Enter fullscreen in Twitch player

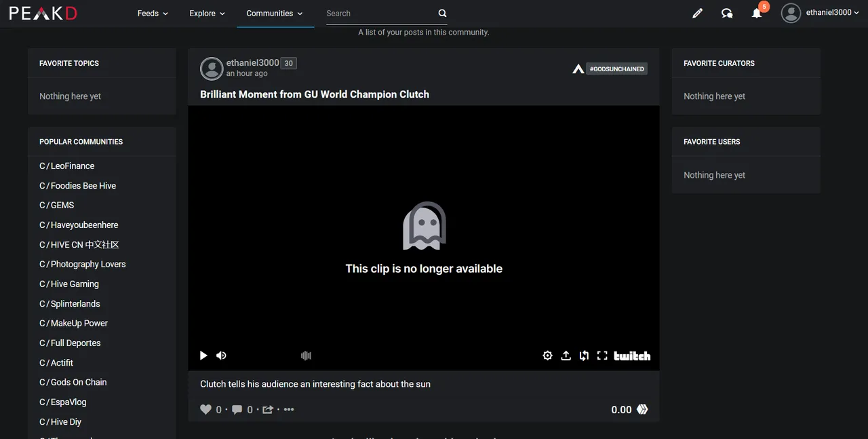point(602,356)
